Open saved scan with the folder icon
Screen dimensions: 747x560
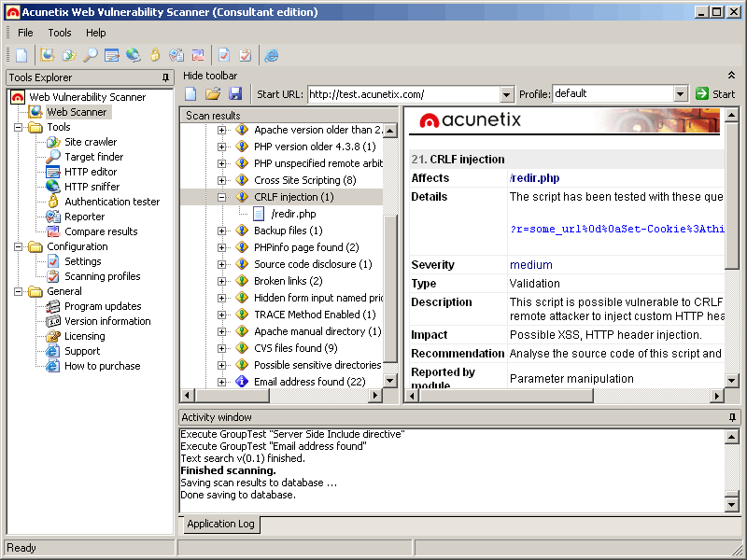point(213,94)
